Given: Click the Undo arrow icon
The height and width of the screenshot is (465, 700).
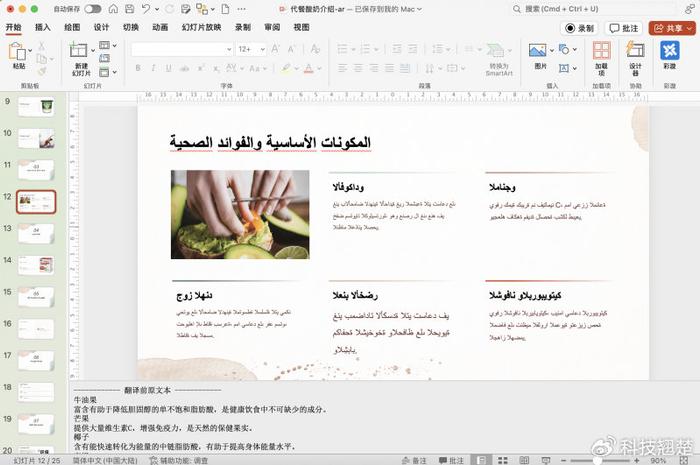Looking at the screenshot, I should pos(146,9).
